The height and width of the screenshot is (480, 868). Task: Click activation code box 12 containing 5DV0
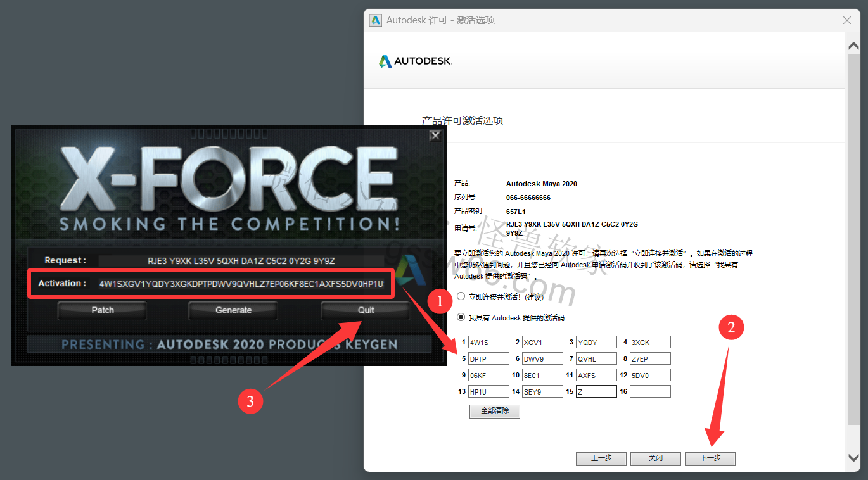click(x=650, y=376)
